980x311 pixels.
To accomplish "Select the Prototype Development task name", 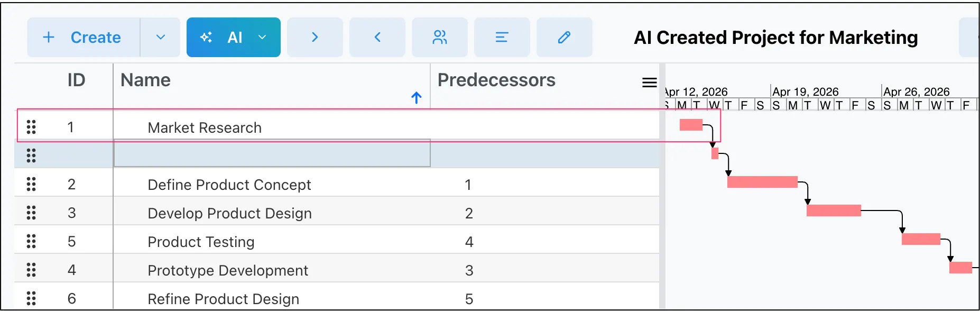I will pos(228,270).
